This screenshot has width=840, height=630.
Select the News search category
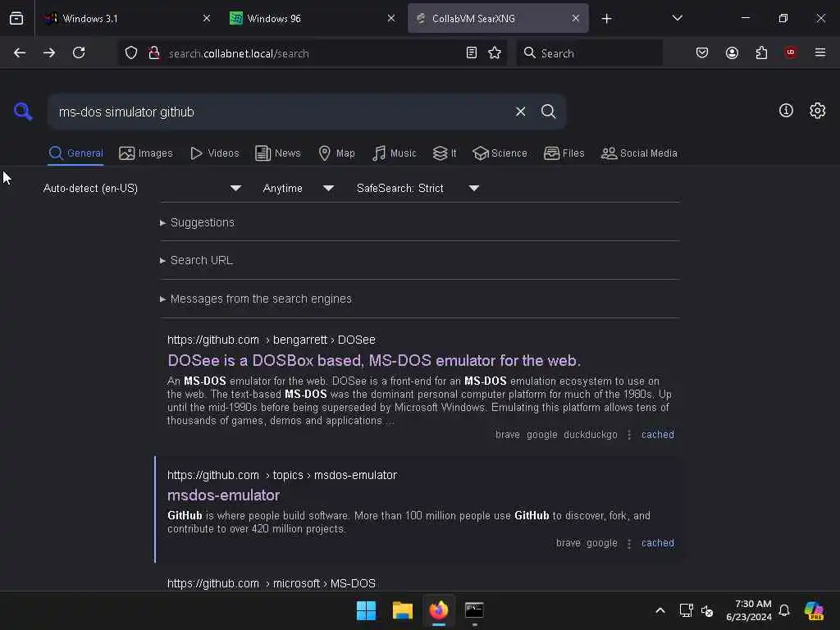pyautogui.click(x=278, y=153)
